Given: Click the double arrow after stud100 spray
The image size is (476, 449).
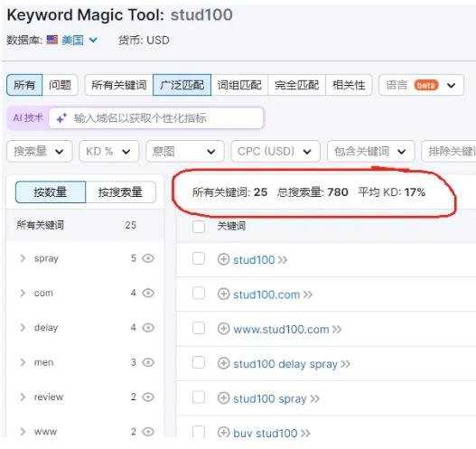Looking at the screenshot, I should (314, 398).
